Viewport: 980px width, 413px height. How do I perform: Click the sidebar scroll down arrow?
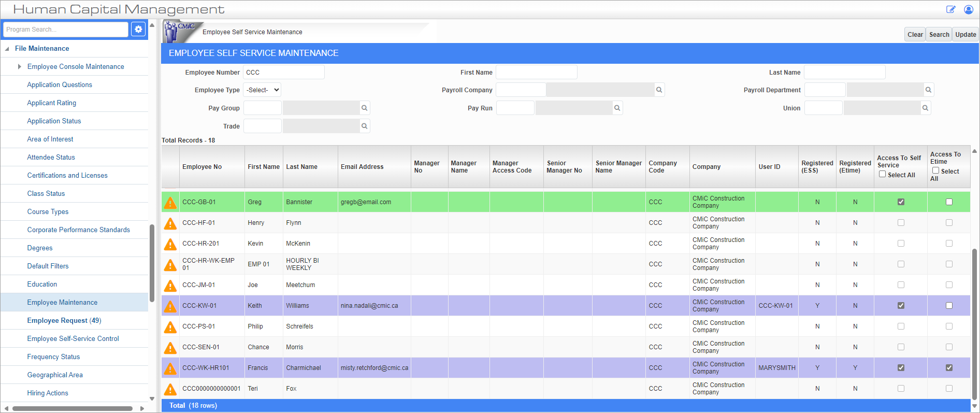152,398
